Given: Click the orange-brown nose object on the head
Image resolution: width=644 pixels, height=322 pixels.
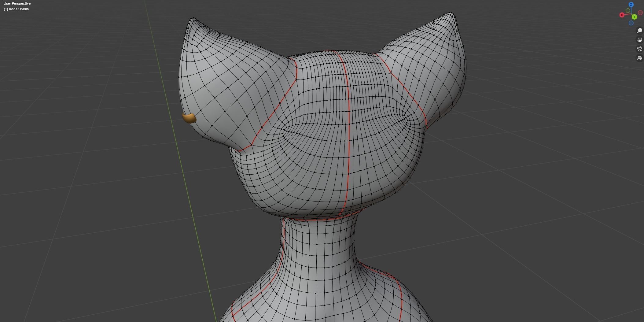Looking at the screenshot, I should pyautogui.click(x=189, y=118).
